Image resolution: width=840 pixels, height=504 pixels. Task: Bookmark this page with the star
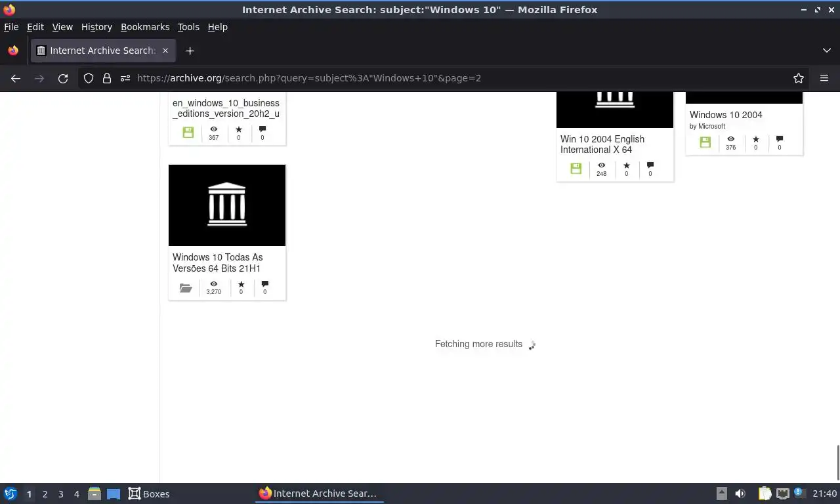click(799, 78)
